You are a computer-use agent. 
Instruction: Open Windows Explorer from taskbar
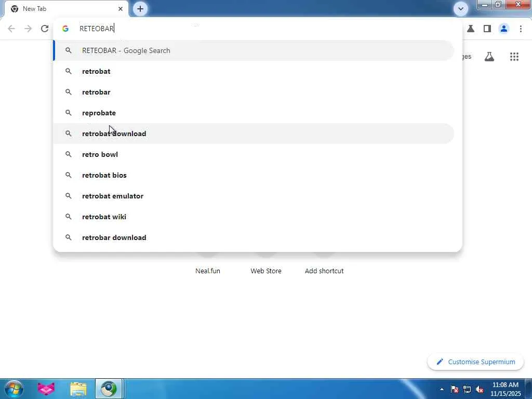[x=78, y=389]
